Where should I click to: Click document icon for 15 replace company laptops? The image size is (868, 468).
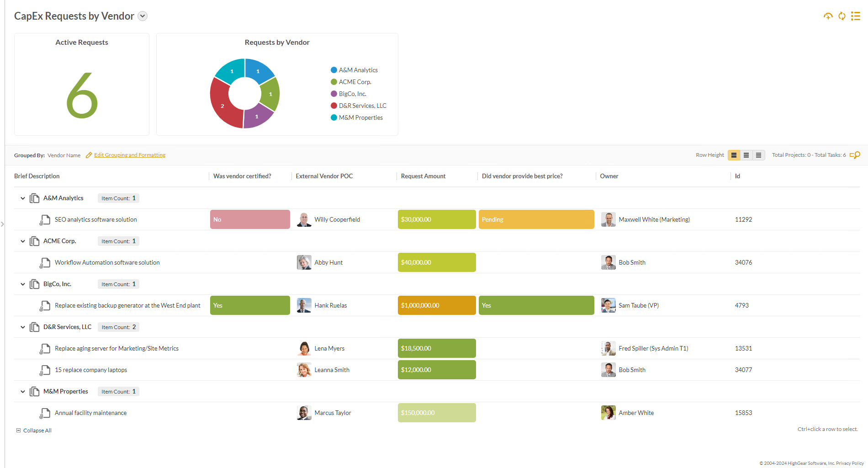pyautogui.click(x=45, y=370)
